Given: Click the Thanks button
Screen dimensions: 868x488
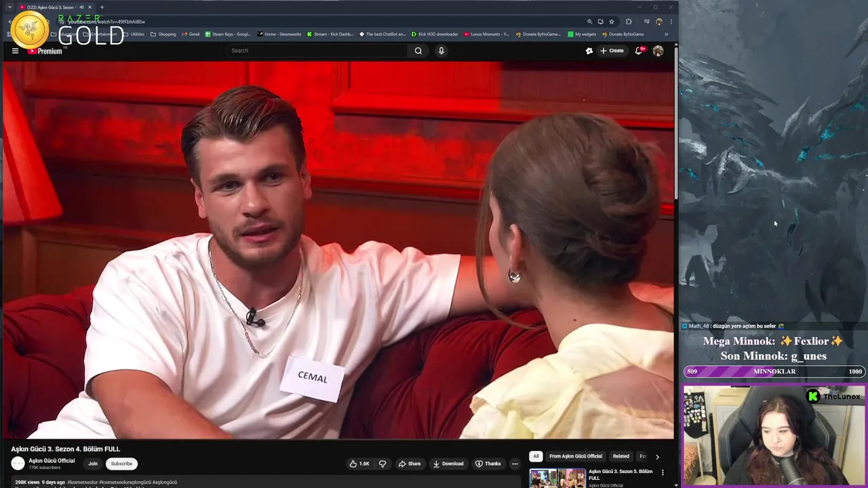Looking at the screenshot, I should (x=488, y=464).
